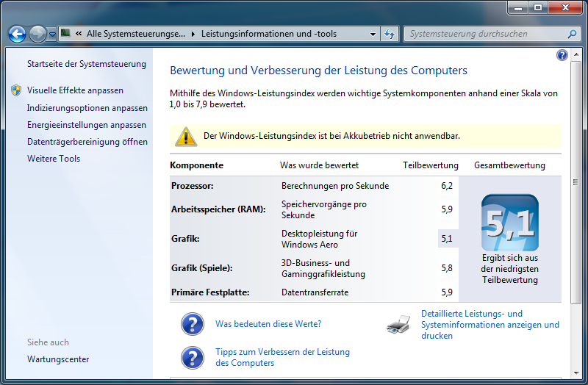Click the highlighted Grafik score 5,1
Image resolution: width=588 pixels, height=385 pixels.
pos(447,239)
